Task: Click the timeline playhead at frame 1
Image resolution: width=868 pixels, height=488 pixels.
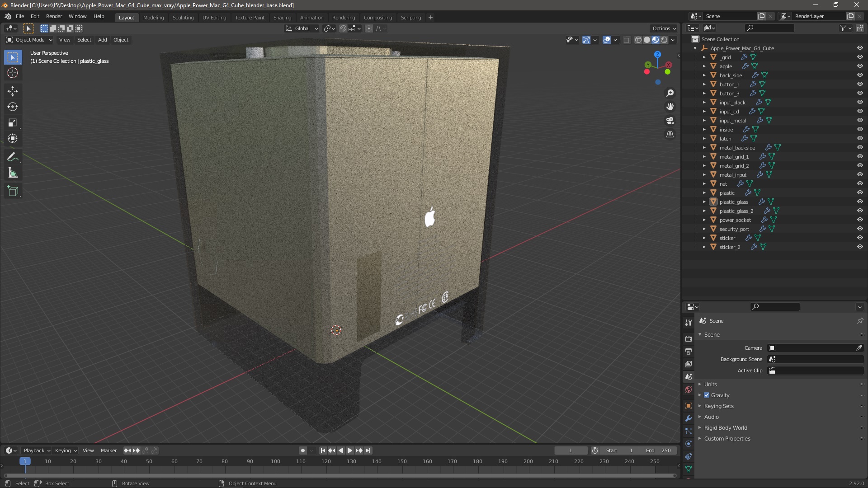Action: point(25,461)
